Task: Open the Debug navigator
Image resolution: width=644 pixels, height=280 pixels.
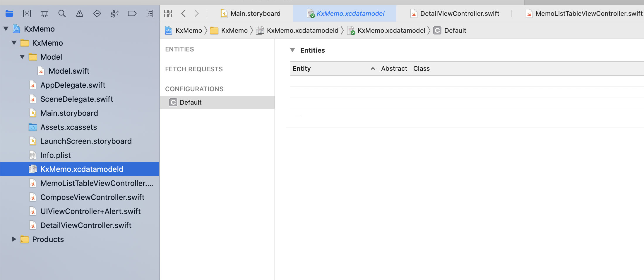Action: 115,13
